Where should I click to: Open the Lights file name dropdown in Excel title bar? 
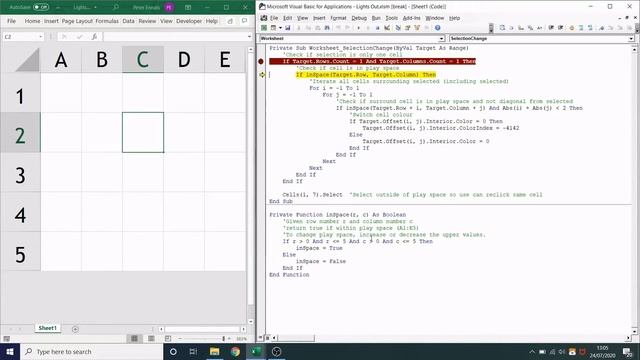tap(96, 7)
